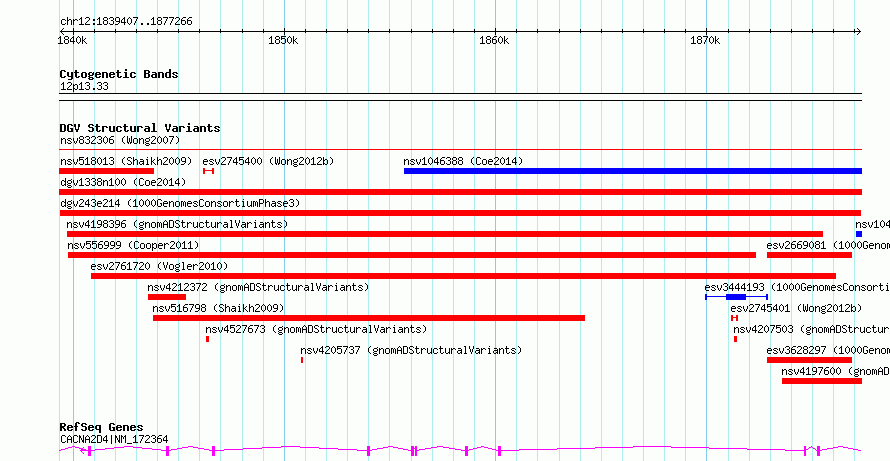Click the 1850k ruler label
This screenshot has height=461, width=890.
tap(283, 41)
